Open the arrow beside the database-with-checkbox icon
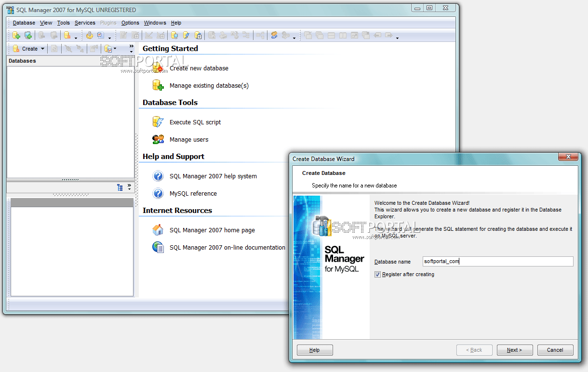This screenshot has height=372, width=588. pos(115,49)
